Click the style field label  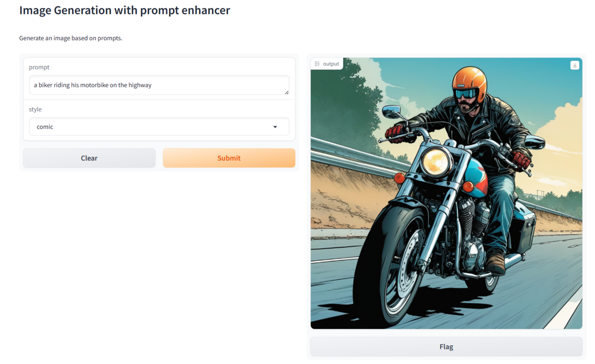[35, 109]
